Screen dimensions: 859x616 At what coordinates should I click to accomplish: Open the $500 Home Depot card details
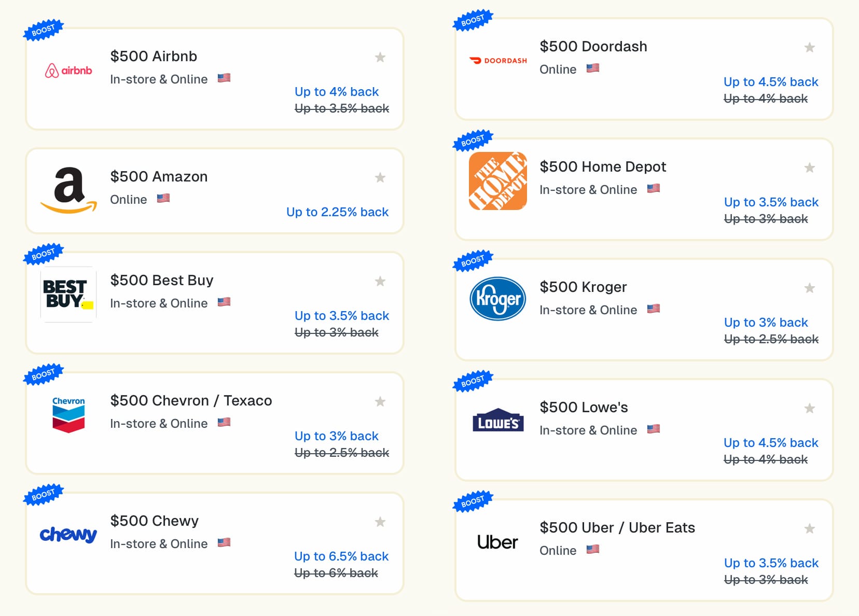coord(603,167)
